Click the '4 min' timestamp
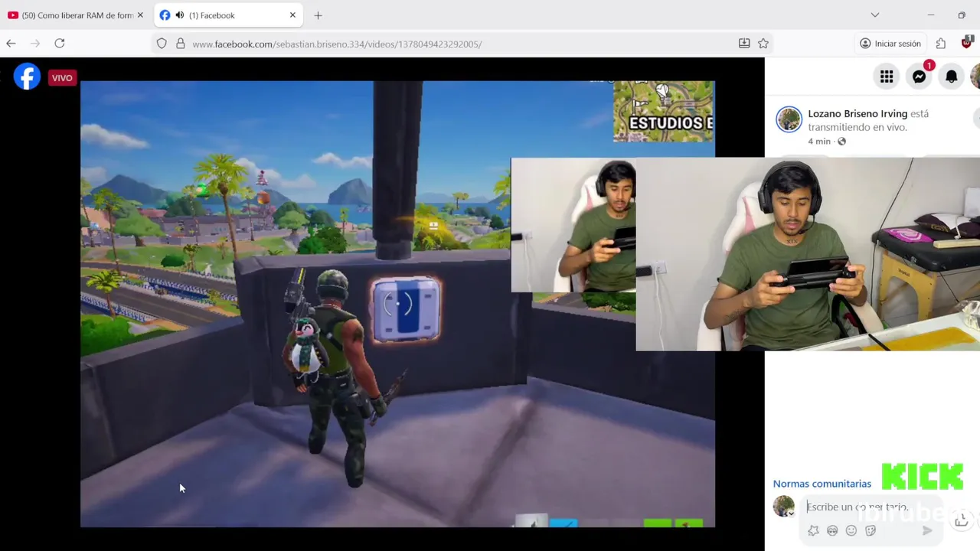Image resolution: width=980 pixels, height=551 pixels. pyautogui.click(x=818, y=142)
